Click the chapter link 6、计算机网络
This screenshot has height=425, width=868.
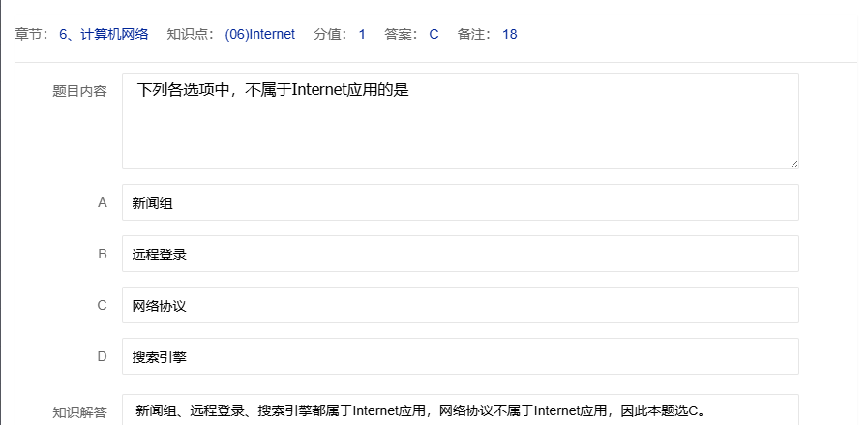104,34
